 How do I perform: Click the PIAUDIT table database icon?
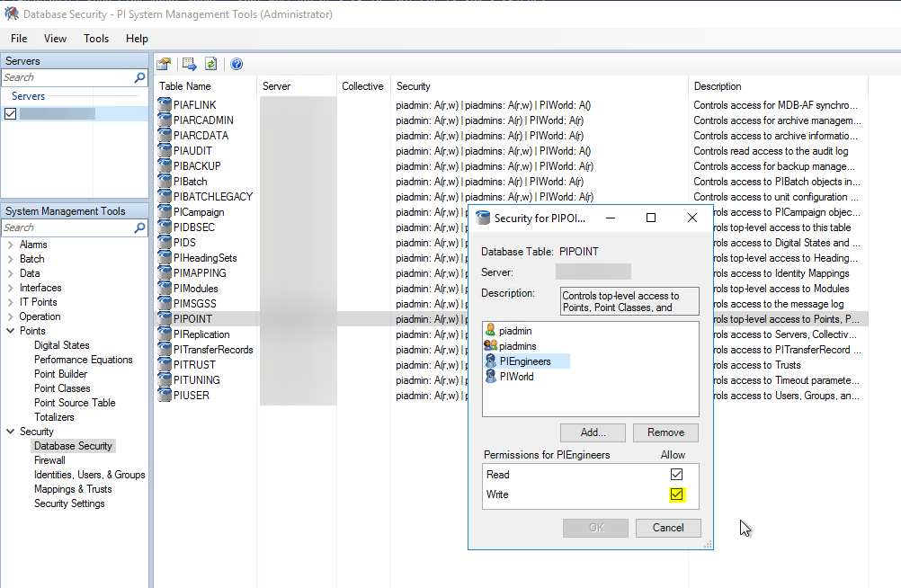point(165,151)
